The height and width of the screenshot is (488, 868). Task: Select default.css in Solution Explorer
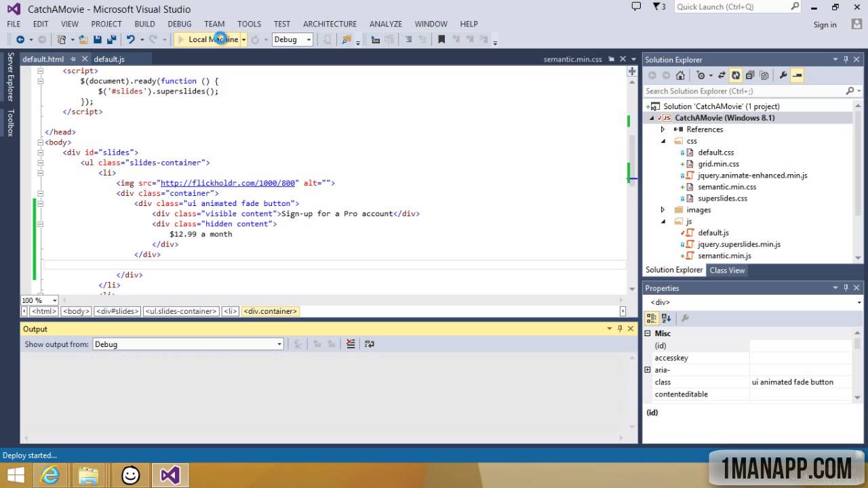[716, 152]
